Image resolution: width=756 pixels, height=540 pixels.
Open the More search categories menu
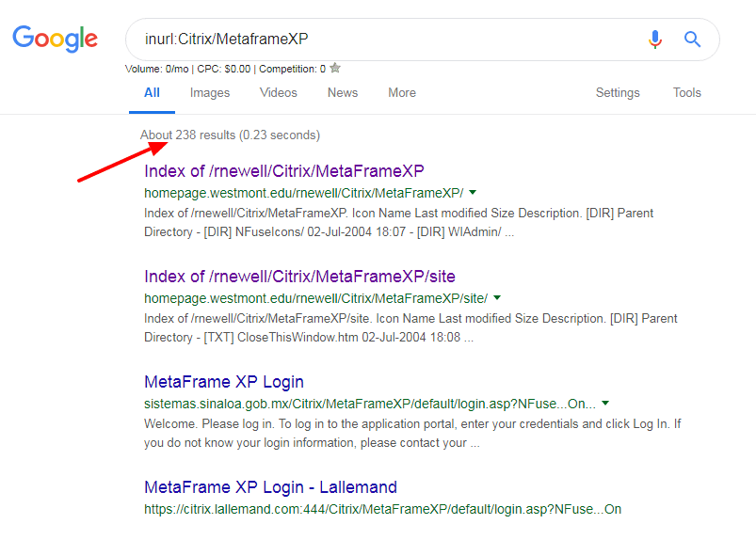coord(402,92)
